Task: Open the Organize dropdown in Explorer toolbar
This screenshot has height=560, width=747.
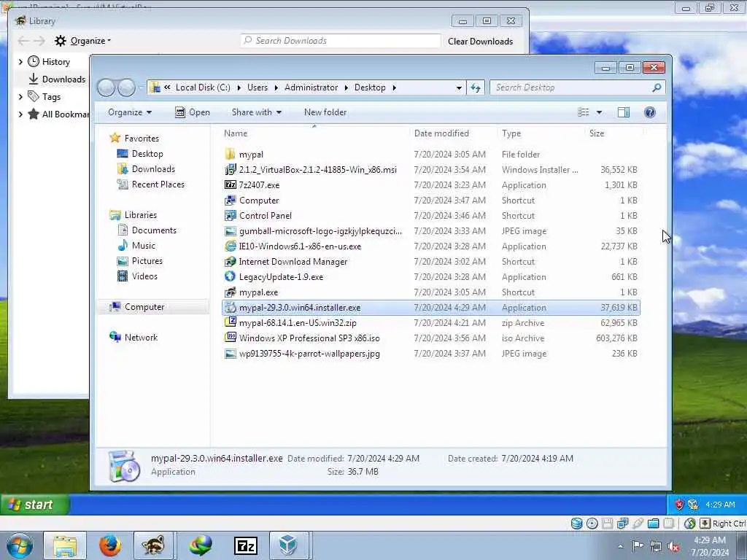Action: [130, 112]
